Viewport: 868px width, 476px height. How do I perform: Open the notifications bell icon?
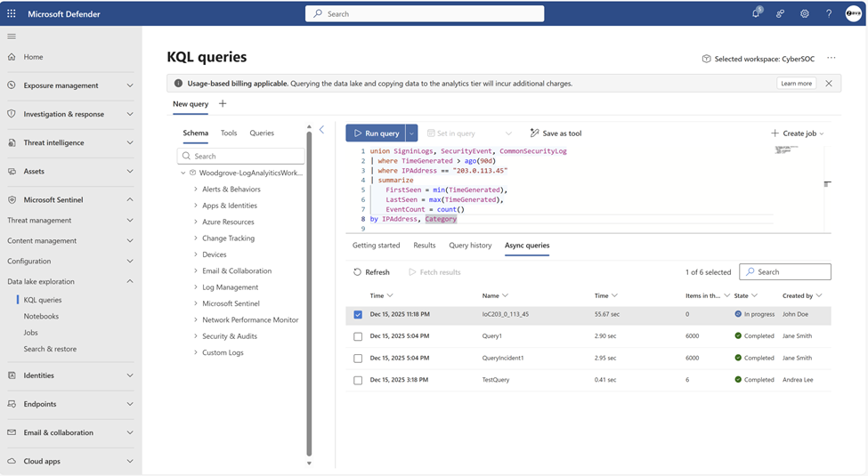coord(756,13)
